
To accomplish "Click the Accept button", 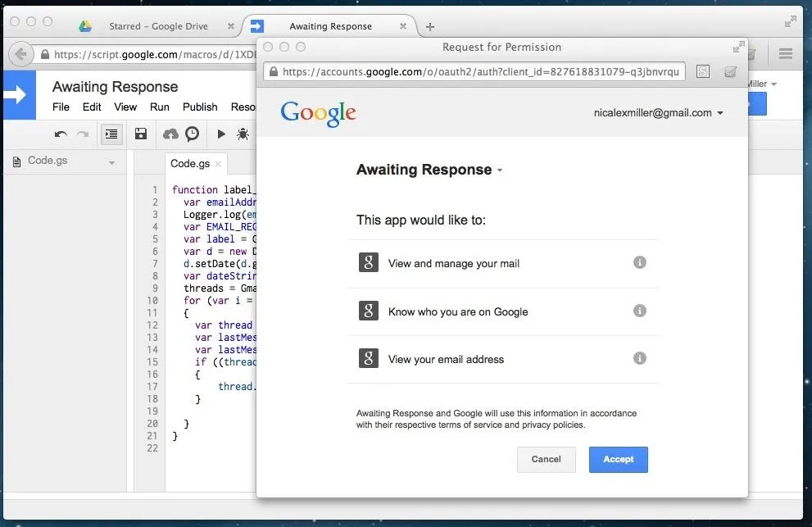I will 619,459.
